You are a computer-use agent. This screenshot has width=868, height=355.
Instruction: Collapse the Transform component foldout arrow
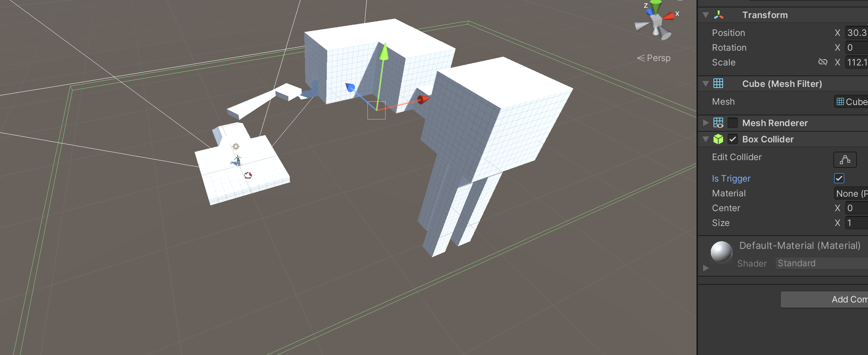[x=706, y=15]
